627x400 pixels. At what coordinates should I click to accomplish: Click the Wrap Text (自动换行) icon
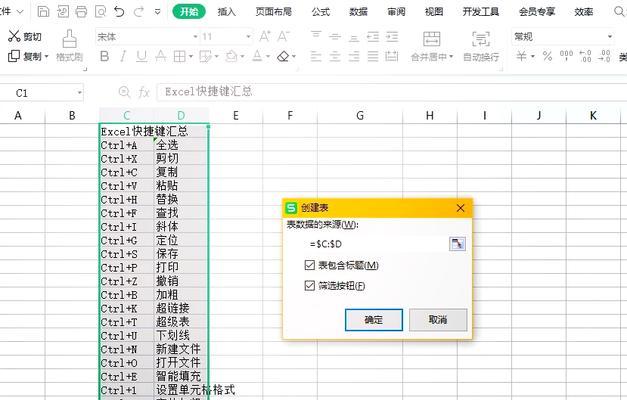point(481,39)
